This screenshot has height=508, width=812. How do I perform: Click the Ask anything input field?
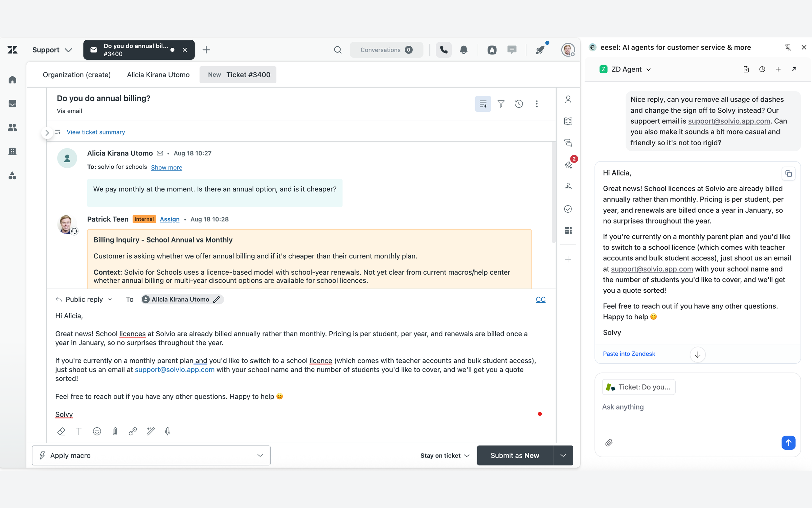pos(697,407)
